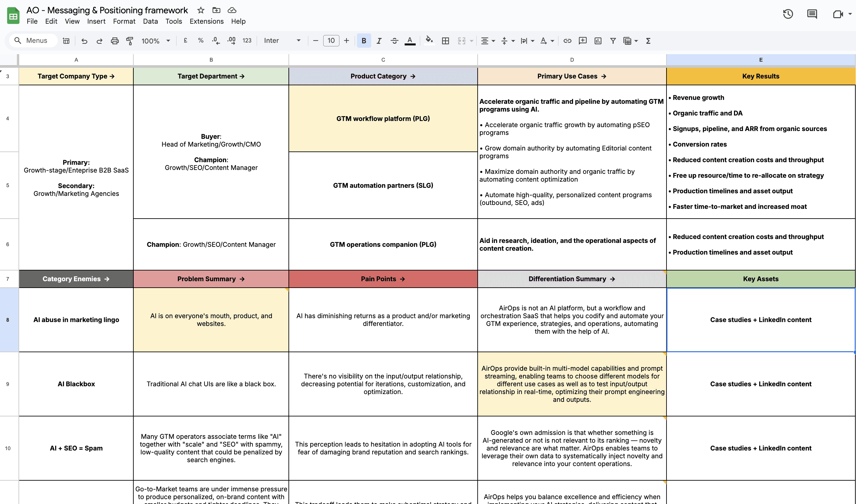Select the 'Pain Points' header cell
The height and width of the screenshot is (504, 856).
[x=383, y=279]
